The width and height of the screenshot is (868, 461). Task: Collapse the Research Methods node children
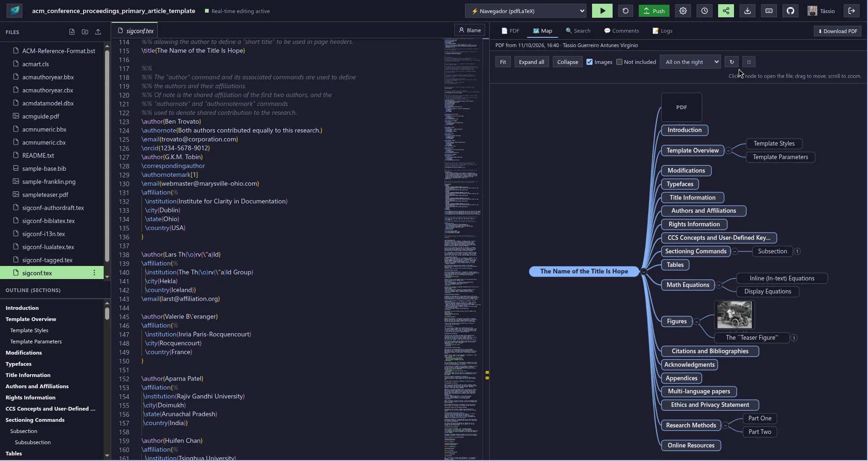pos(725,425)
